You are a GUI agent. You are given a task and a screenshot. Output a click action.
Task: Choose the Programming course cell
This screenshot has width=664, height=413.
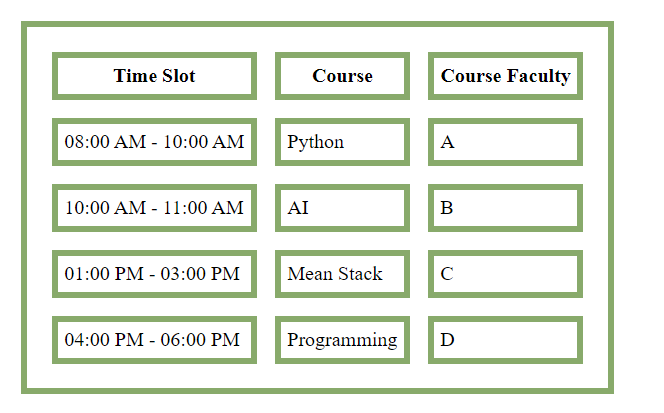pos(342,340)
